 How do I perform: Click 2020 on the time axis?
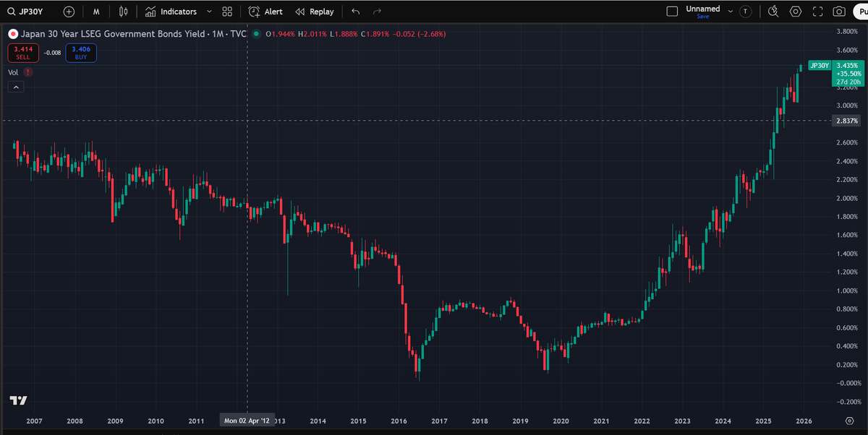coord(561,420)
